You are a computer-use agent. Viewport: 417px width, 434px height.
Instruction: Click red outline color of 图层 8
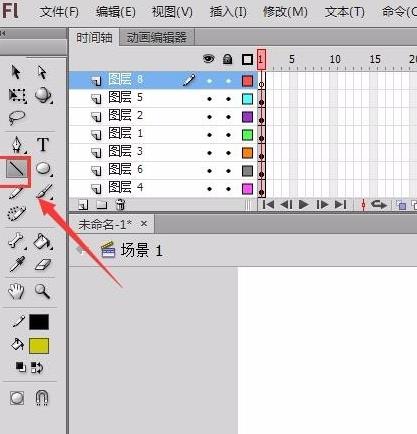tap(247, 81)
